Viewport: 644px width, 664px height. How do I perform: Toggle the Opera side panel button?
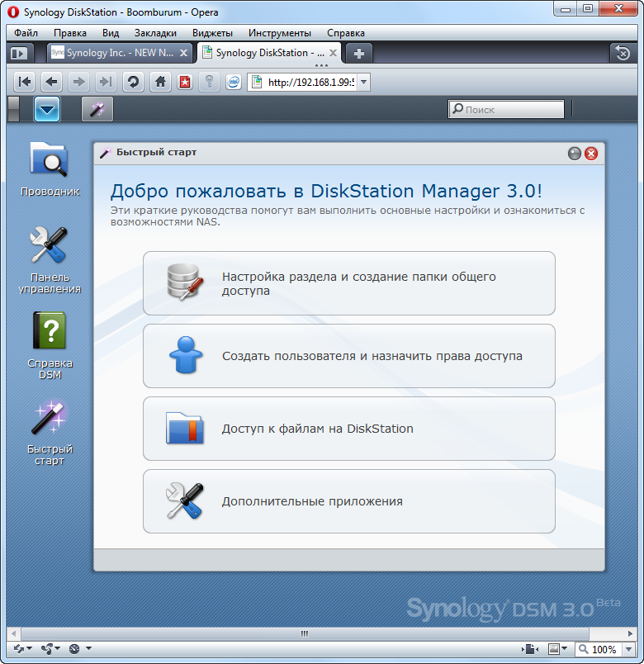[x=19, y=54]
